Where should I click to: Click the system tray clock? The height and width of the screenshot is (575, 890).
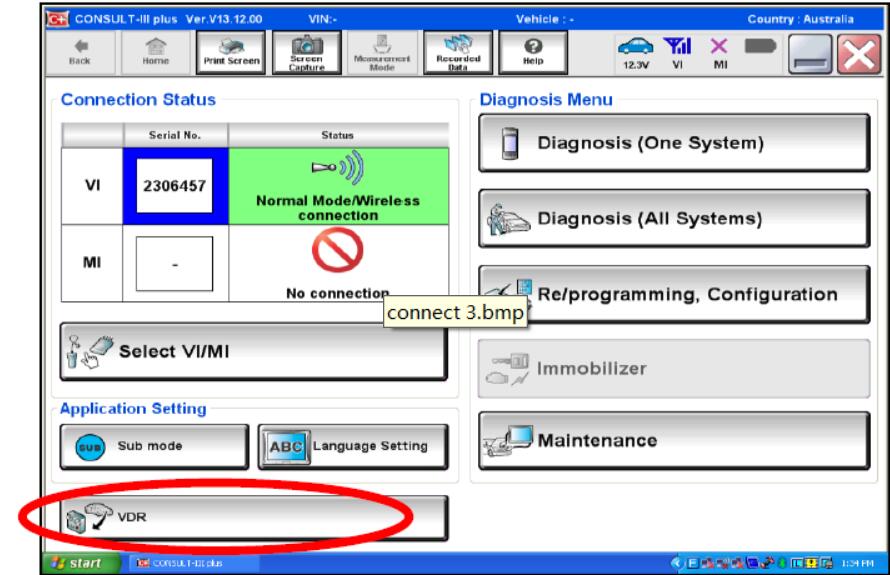point(857,563)
